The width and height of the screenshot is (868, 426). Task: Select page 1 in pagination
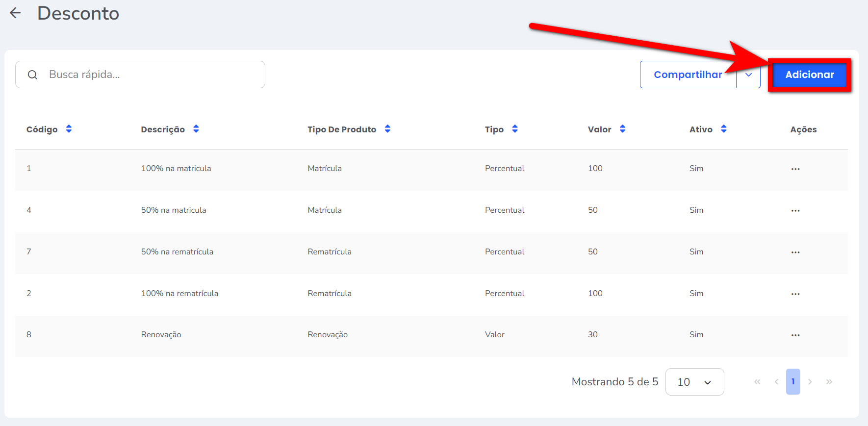click(x=792, y=382)
